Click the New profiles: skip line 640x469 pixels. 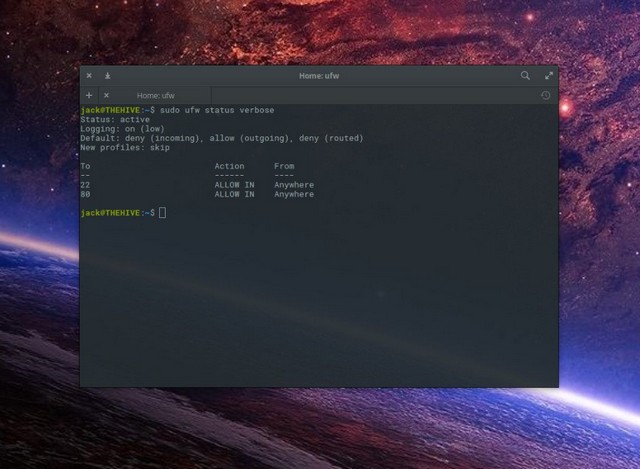click(x=125, y=148)
